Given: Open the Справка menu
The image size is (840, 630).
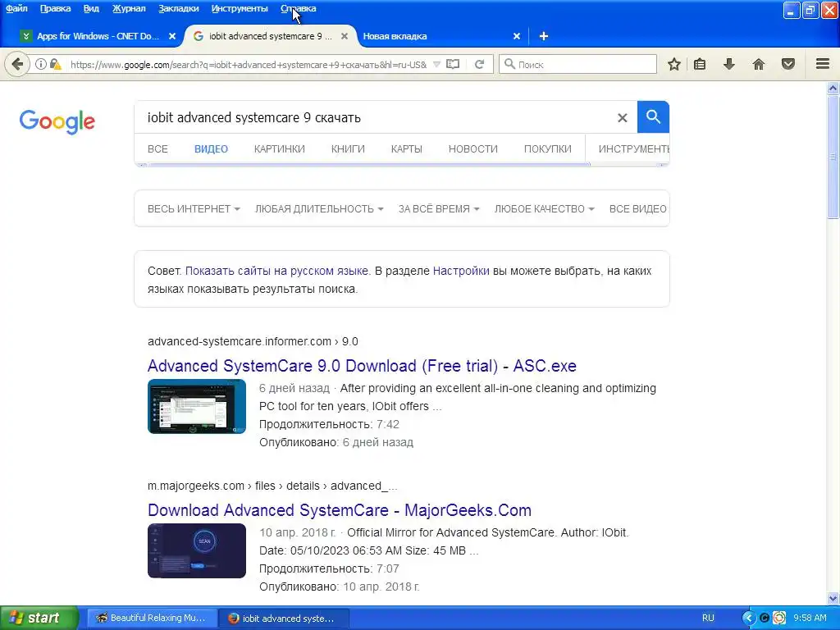Looking at the screenshot, I should coord(299,8).
